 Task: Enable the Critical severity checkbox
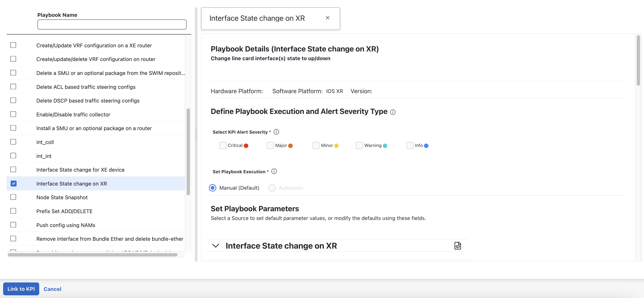tap(222, 145)
